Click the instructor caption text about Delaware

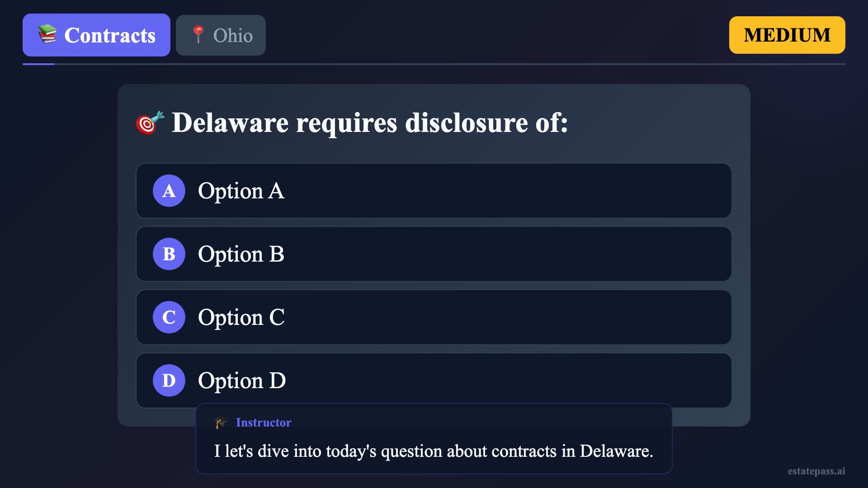[433, 451]
